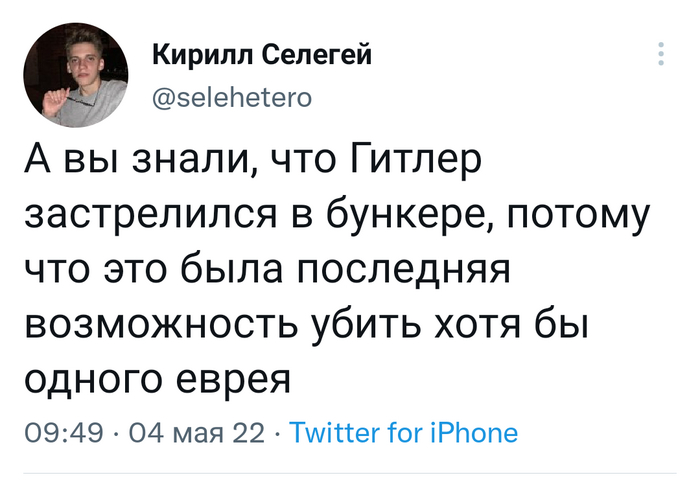The width and height of the screenshot is (700, 482).
Task: Click the display name Кирилл Селегей
Action: tap(262, 55)
